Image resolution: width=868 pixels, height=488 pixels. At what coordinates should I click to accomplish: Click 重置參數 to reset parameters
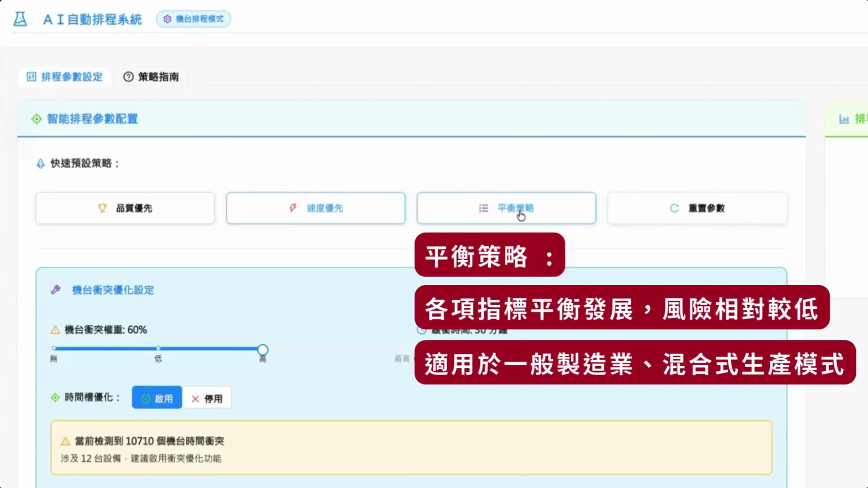pyautogui.click(x=697, y=208)
